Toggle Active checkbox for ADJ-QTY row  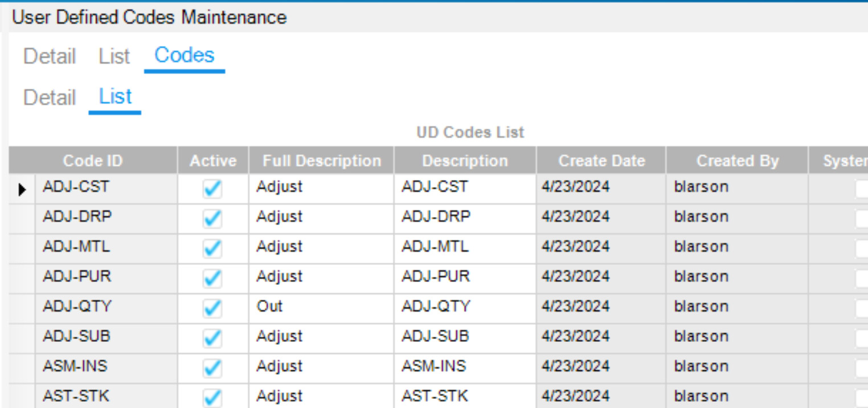click(x=212, y=309)
